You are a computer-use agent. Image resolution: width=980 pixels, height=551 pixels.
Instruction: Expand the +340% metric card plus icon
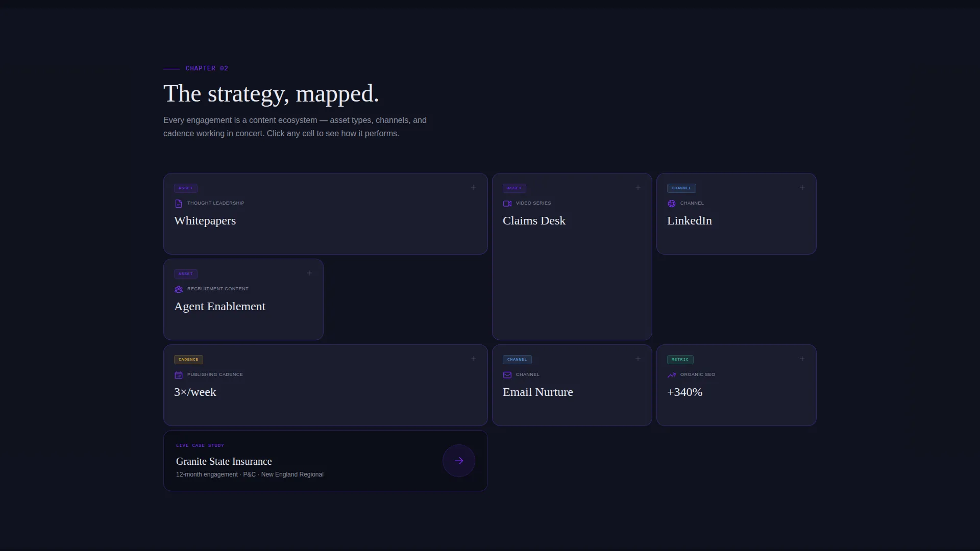point(802,359)
